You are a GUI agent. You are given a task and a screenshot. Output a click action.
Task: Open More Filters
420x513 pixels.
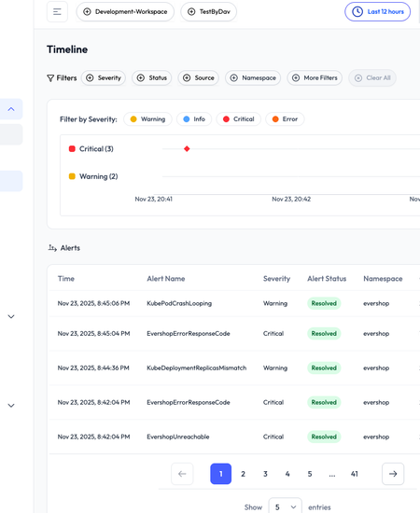point(315,77)
